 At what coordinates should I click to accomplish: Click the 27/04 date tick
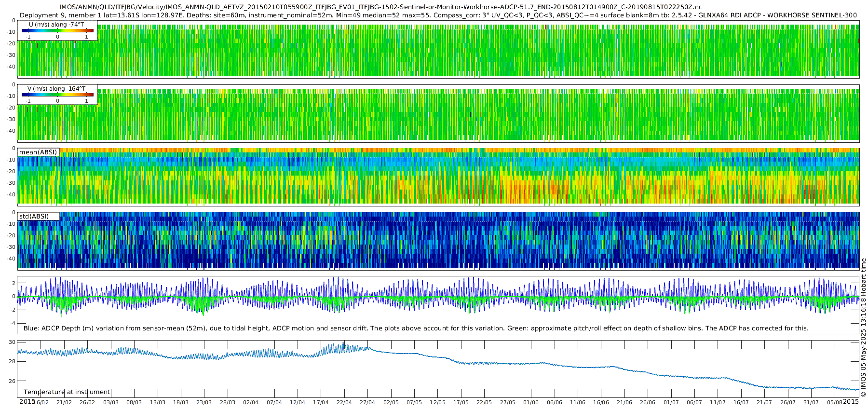click(367, 402)
